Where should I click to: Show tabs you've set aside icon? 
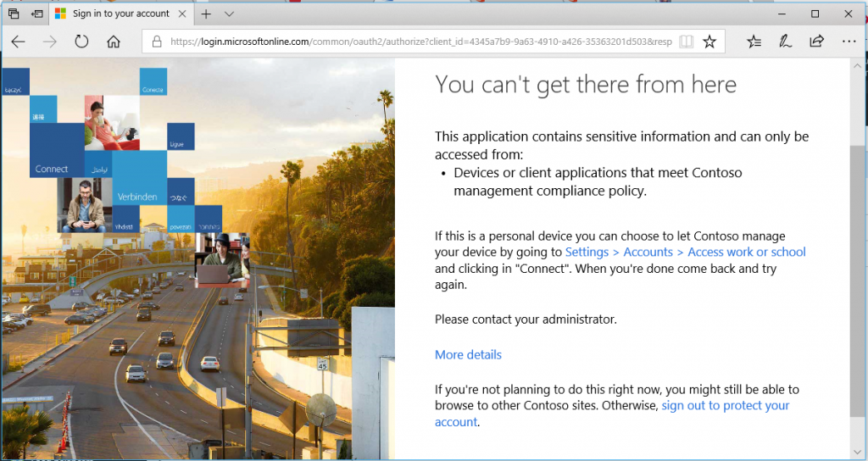click(x=14, y=14)
